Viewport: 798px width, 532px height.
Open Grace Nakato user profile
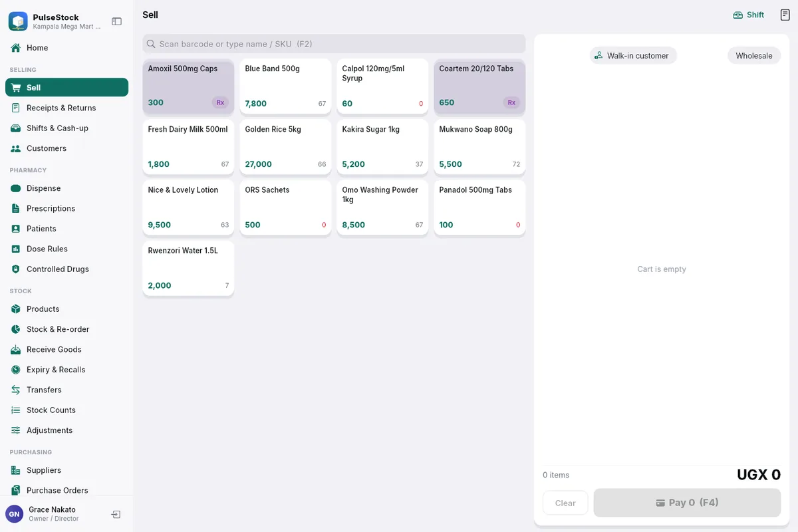53,514
